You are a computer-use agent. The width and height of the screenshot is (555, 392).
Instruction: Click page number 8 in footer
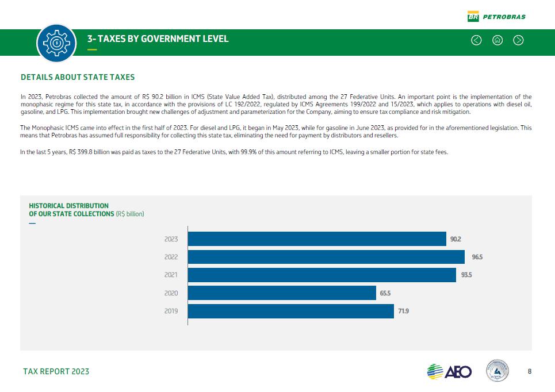coord(530,371)
